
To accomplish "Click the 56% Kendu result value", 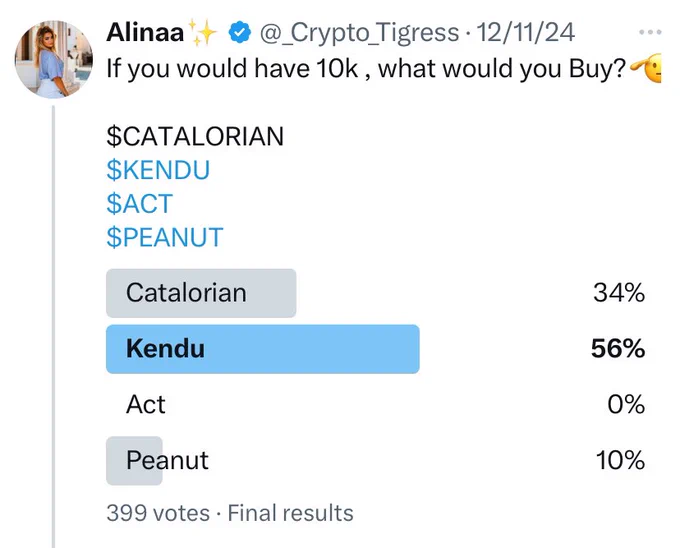I will point(618,349).
